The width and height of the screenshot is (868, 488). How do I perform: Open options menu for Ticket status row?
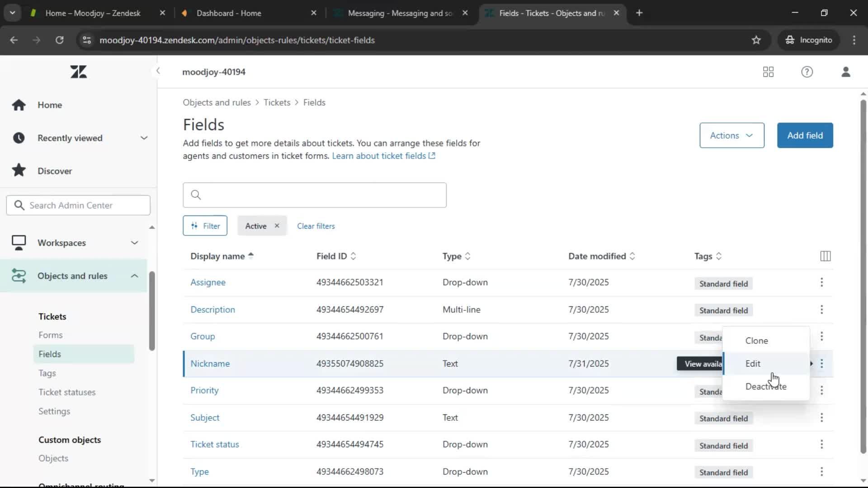point(821,445)
